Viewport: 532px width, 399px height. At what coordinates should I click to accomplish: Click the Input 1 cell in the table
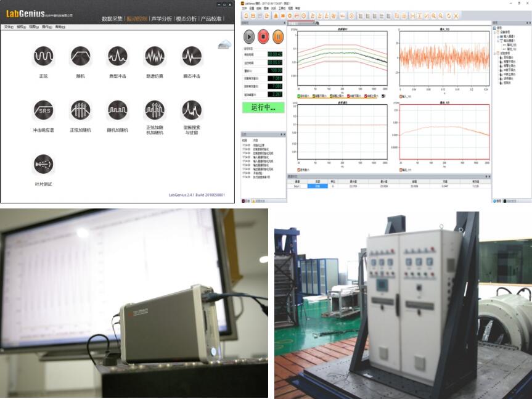297,186
